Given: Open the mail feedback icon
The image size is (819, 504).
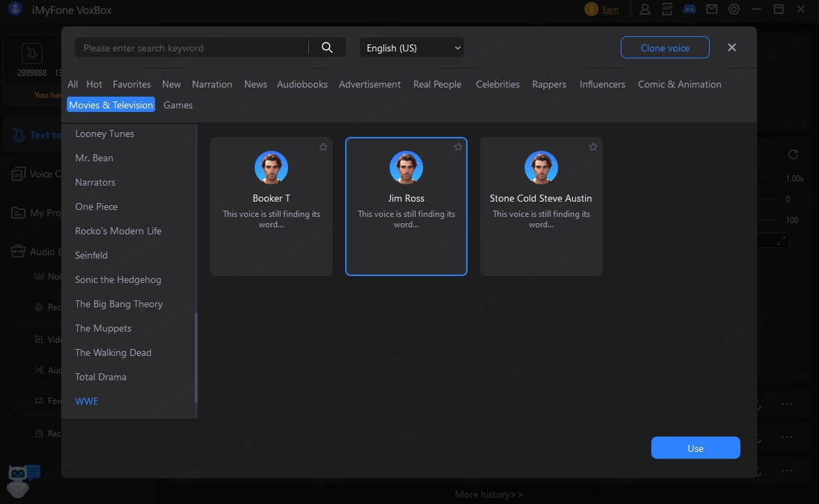Looking at the screenshot, I should (x=711, y=10).
